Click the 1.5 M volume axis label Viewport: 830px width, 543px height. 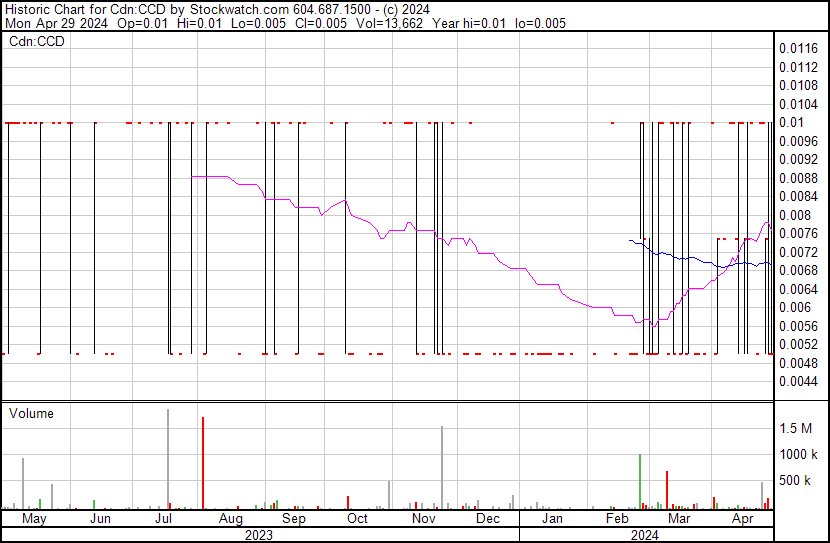click(x=796, y=428)
